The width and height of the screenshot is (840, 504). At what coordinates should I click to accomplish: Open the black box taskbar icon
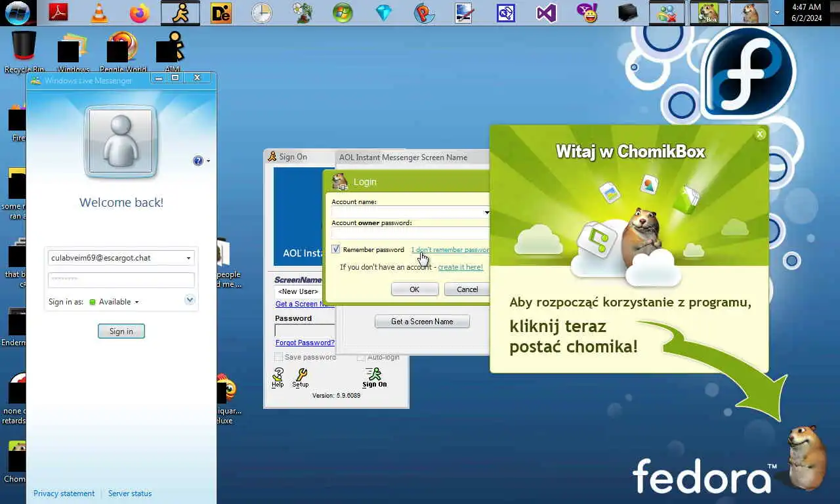[x=627, y=12]
